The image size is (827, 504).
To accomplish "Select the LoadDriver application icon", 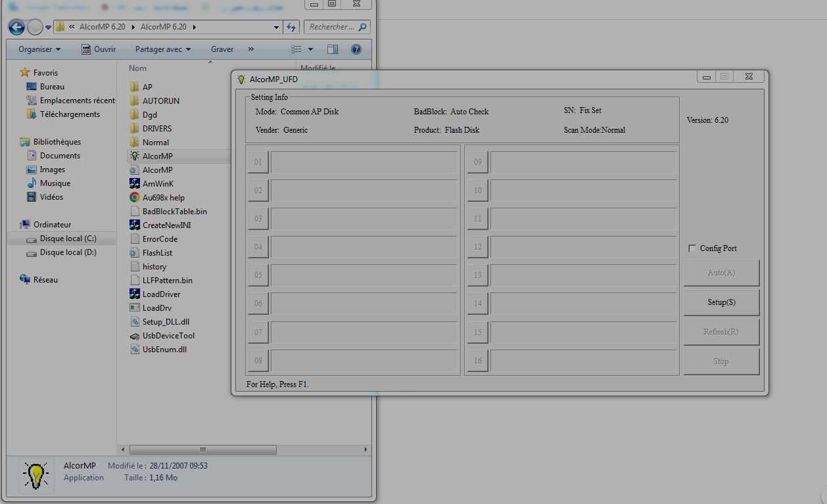I will click(x=135, y=294).
